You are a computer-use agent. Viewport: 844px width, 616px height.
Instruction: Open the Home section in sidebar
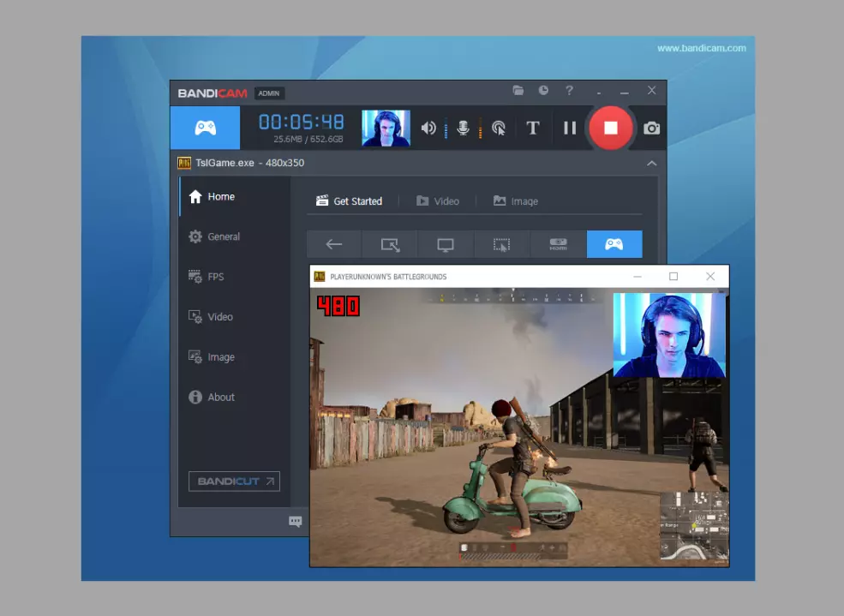[235, 196]
